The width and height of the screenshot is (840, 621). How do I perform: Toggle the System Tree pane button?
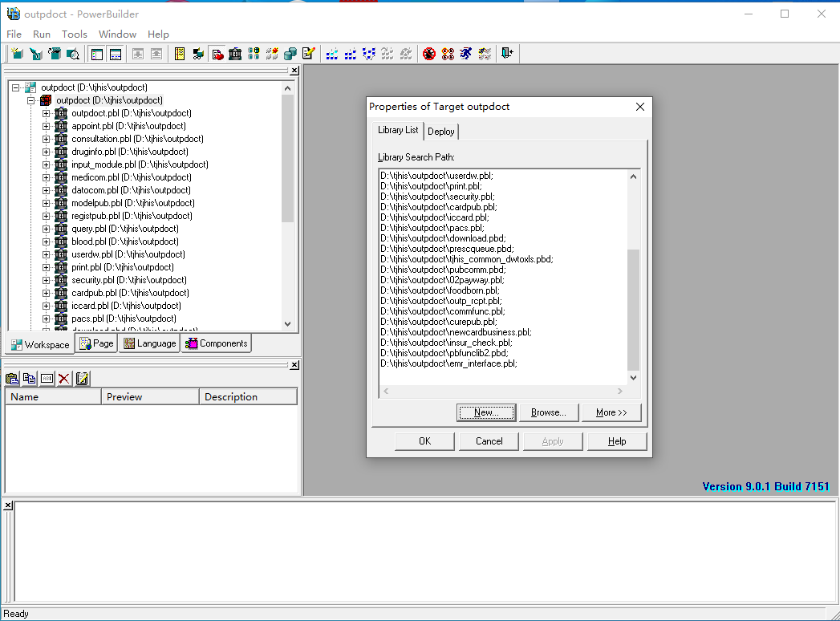[x=97, y=54]
